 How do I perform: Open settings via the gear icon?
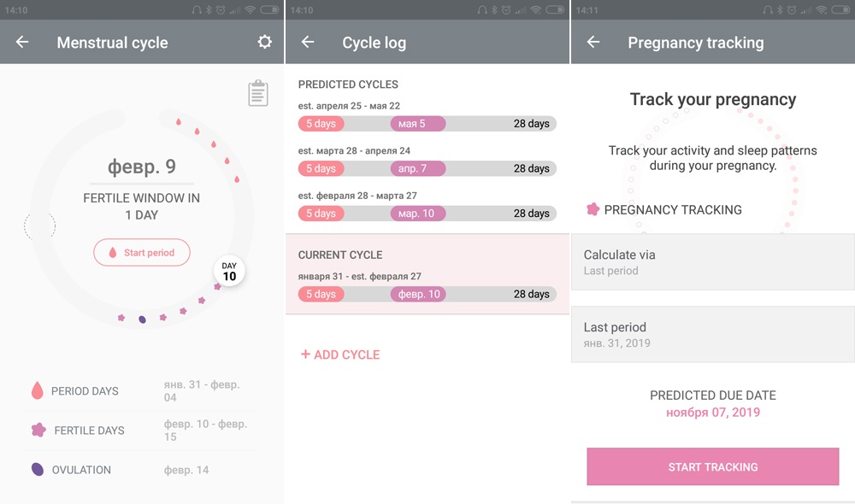tap(265, 42)
